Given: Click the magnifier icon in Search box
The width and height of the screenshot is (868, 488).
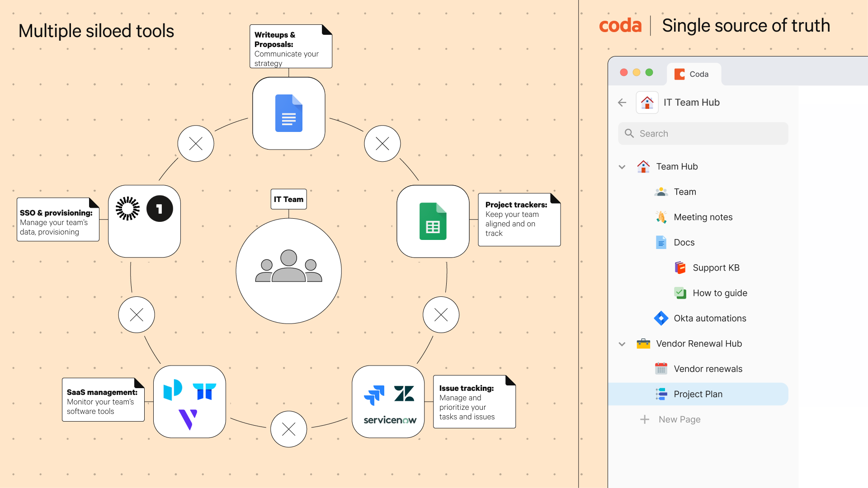Looking at the screenshot, I should (629, 133).
